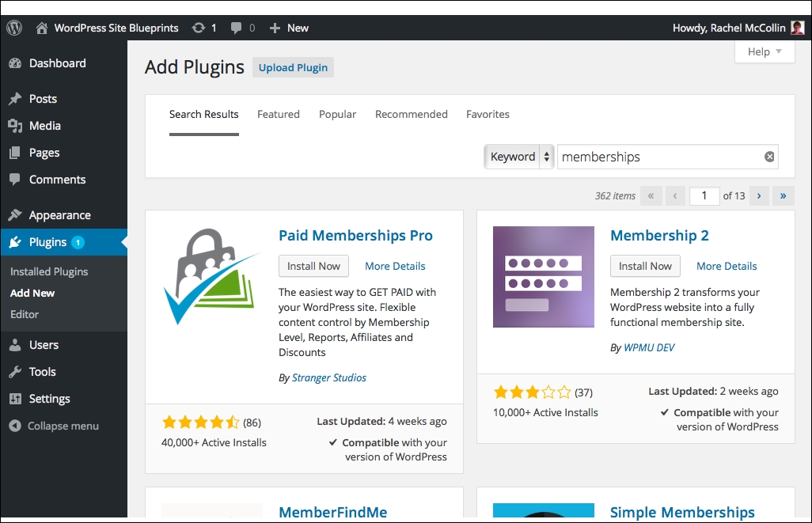Open the Membership 2 title link
812x523 pixels.
(660, 236)
